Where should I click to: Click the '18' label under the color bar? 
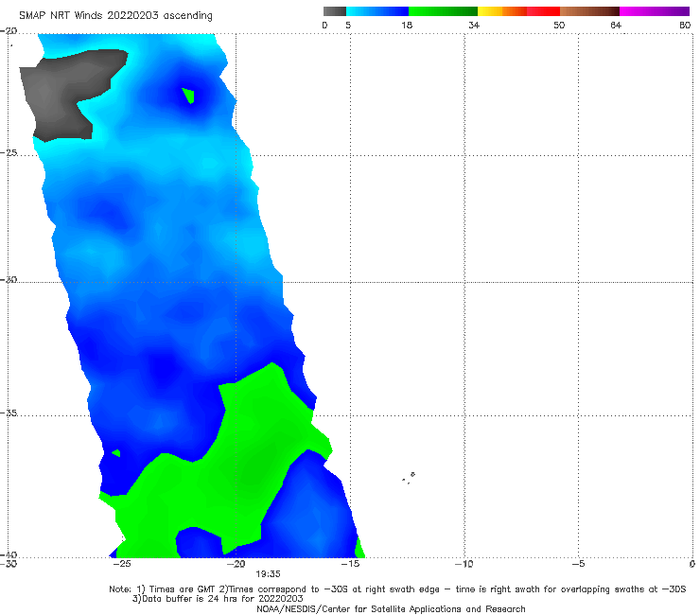point(407,25)
